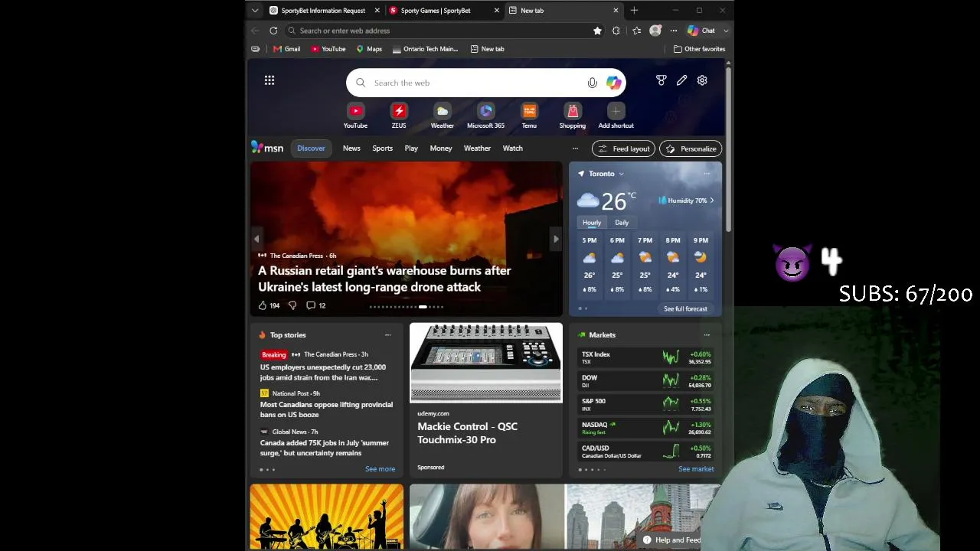Click the msn logo

[267, 148]
